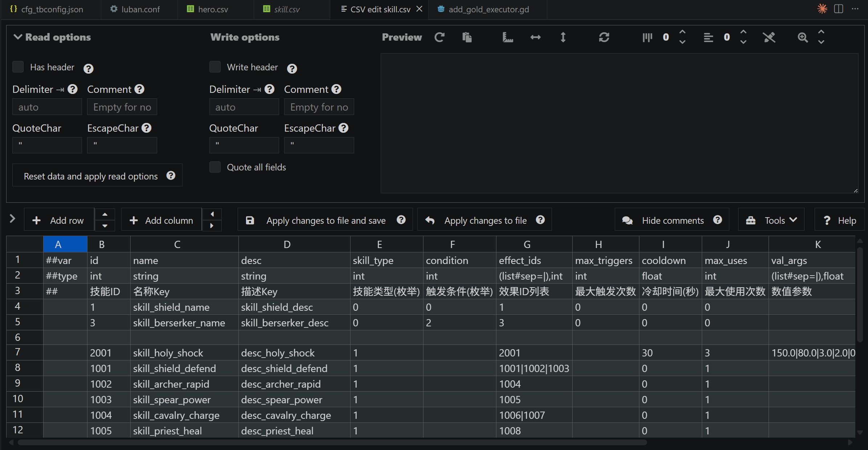Close the CSV edit skill.csv tab
The height and width of the screenshot is (450, 868).
tap(419, 9)
